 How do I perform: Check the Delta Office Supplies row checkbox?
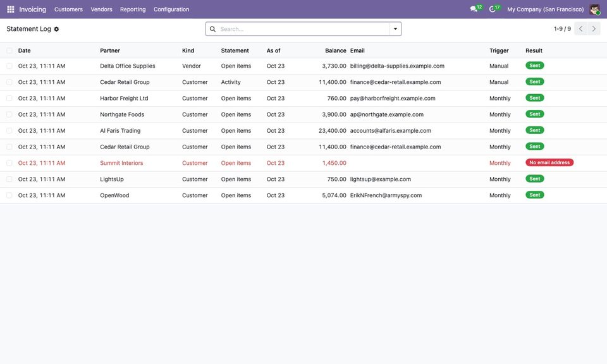tap(9, 66)
